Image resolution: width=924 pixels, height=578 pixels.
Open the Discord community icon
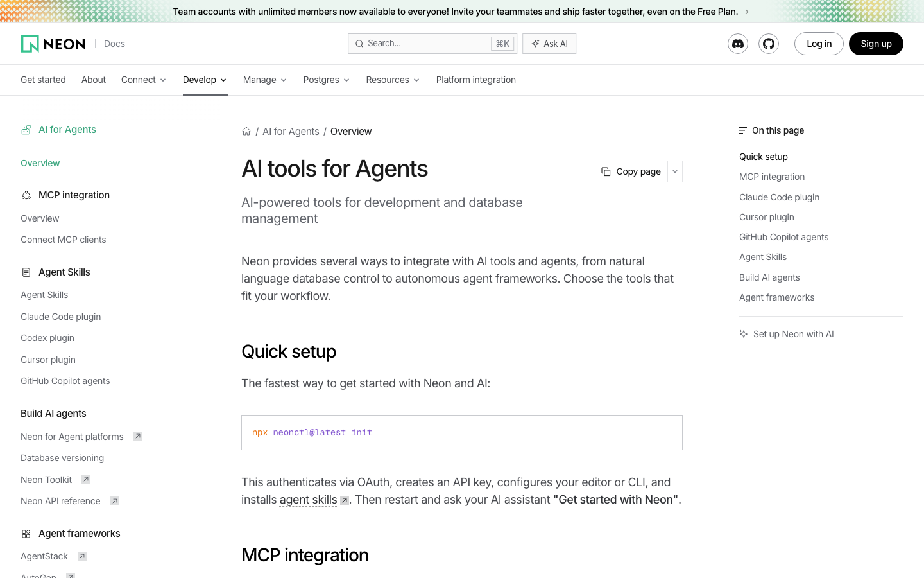click(738, 44)
